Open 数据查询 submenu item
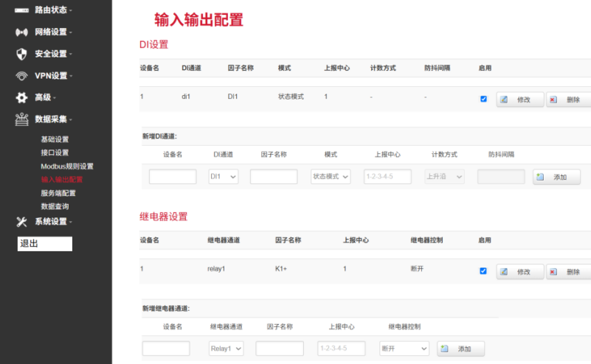Image resolution: width=591 pixels, height=364 pixels. pos(55,206)
